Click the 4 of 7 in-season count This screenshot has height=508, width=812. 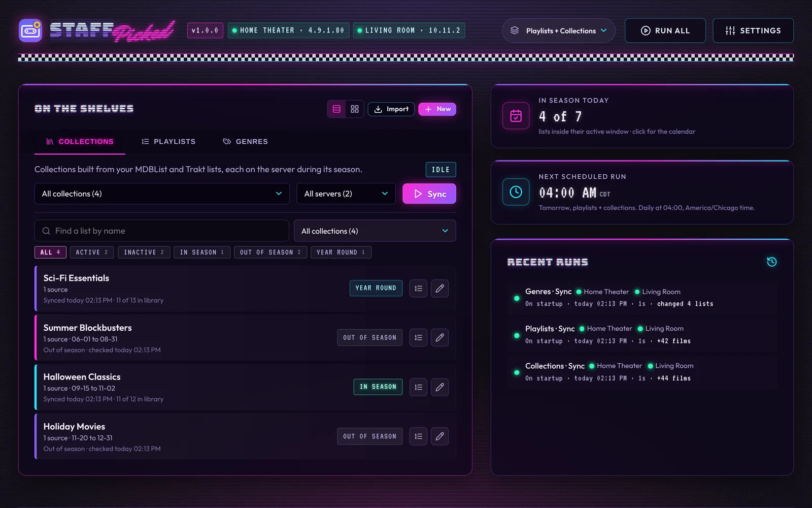(560, 117)
